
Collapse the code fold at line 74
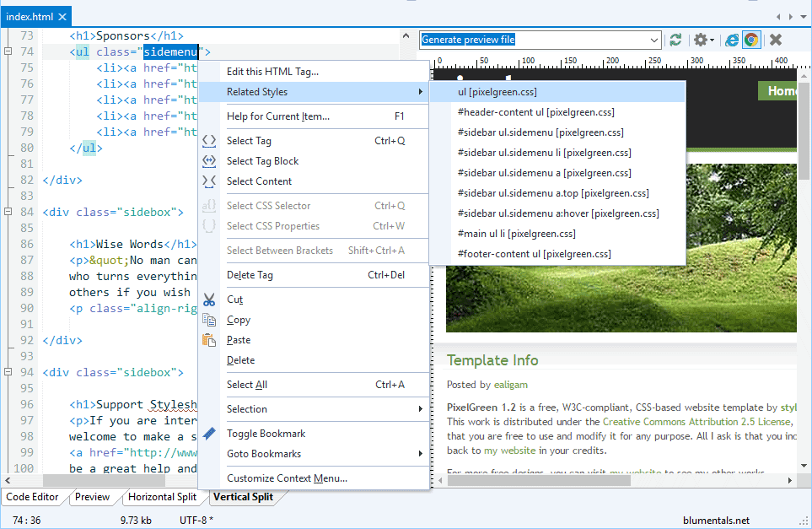[x=8, y=52]
